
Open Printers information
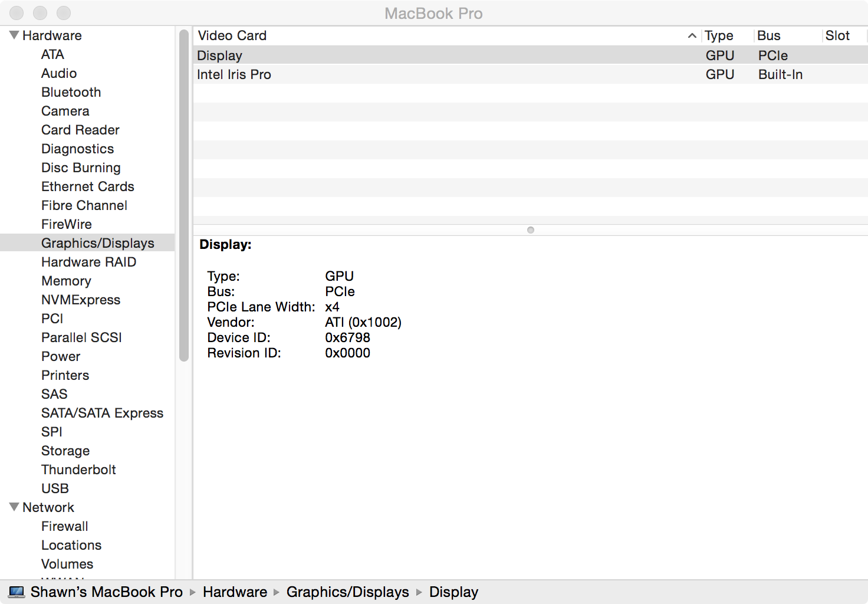coord(65,375)
